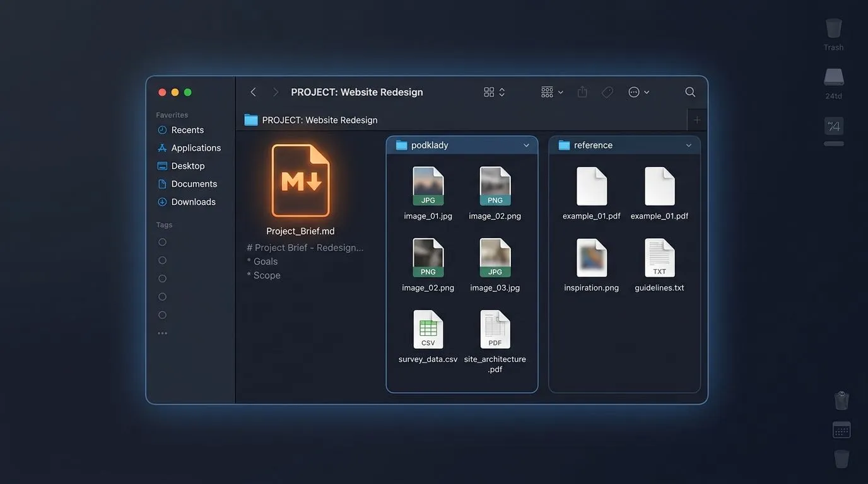This screenshot has width=868, height=484.
Task: Click the "* Goals" preview line
Action: point(262,262)
